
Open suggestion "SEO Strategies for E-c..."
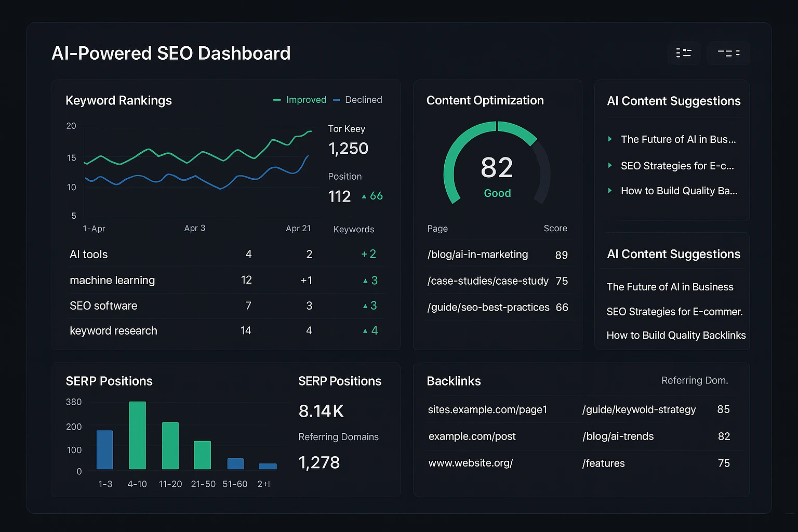point(677,166)
